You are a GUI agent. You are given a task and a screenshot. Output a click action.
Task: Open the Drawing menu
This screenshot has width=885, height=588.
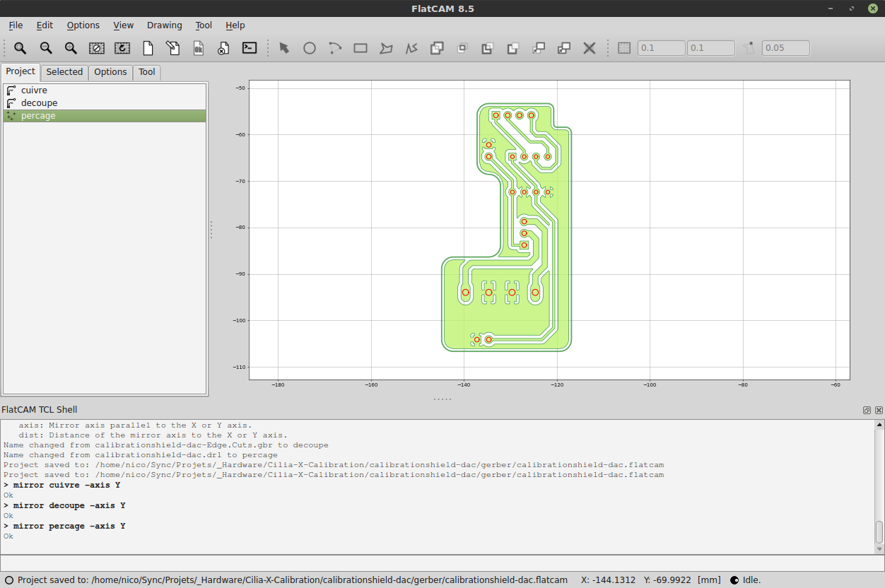164,25
